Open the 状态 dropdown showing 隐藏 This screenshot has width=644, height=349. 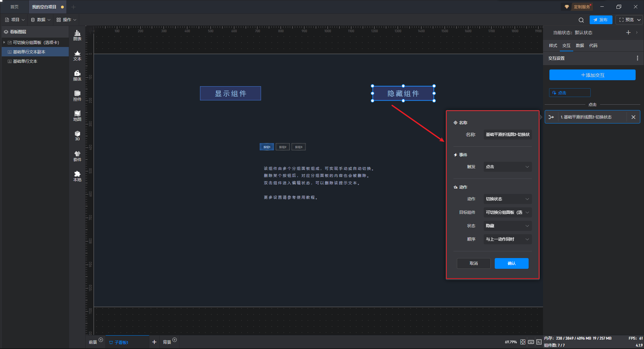coord(507,226)
